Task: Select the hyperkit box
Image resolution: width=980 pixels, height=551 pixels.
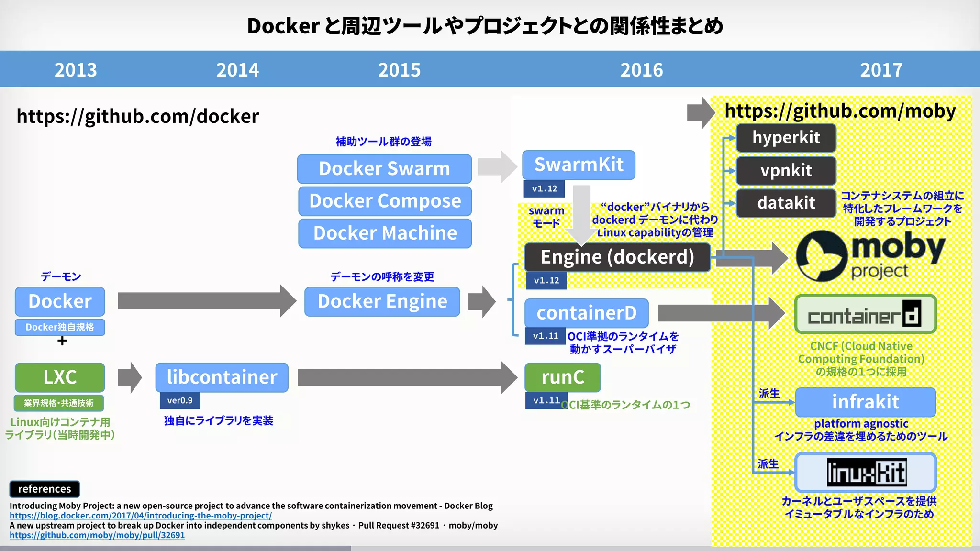Action: (x=786, y=138)
